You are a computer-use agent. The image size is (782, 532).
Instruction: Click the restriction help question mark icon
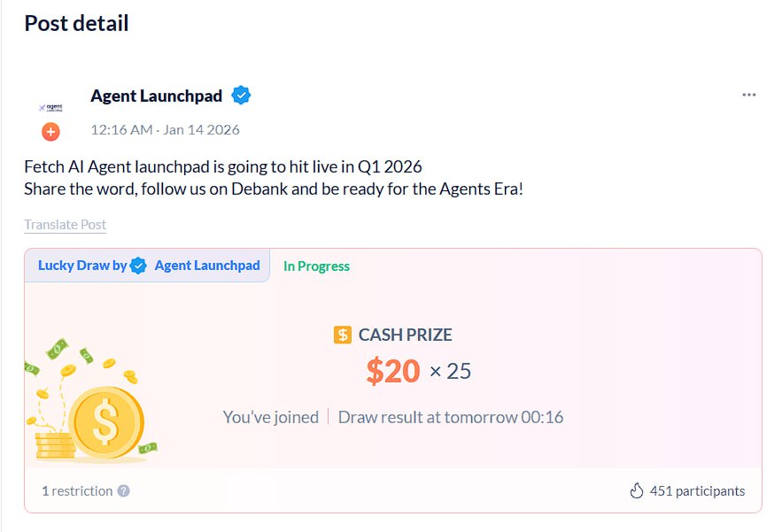[123, 490]
